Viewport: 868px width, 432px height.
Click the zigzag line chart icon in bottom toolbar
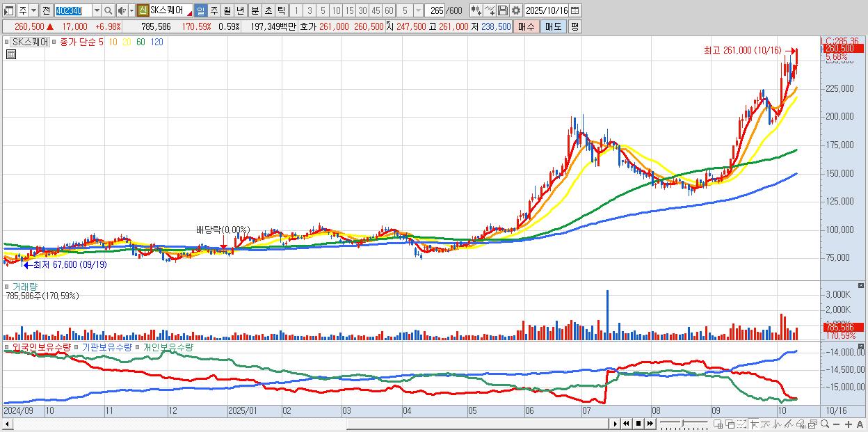tap(778, 424)
